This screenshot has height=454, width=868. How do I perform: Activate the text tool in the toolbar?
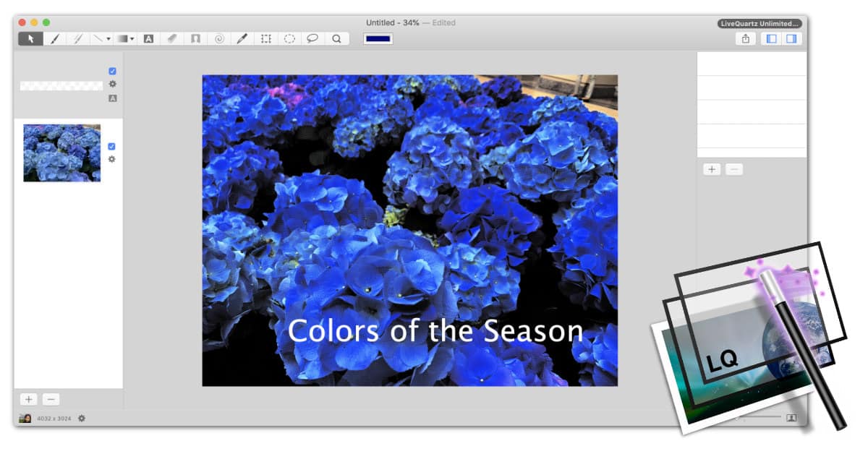(x=148, y=39)
